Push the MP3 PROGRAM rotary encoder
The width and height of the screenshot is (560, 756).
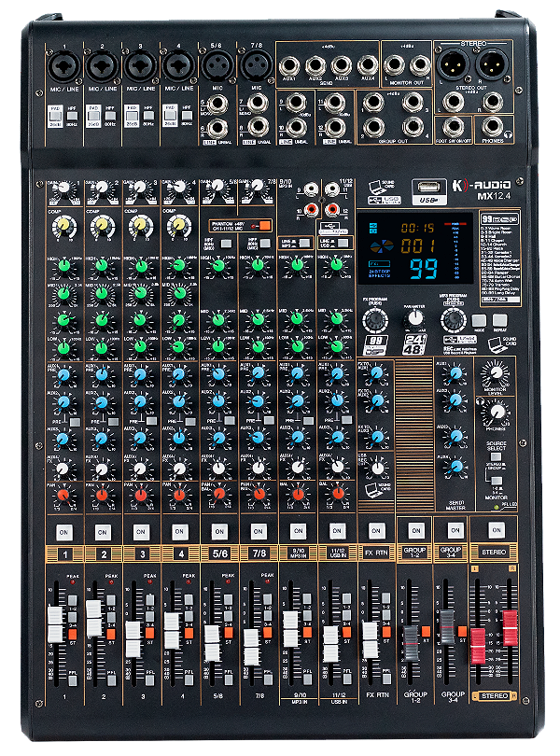454,319
